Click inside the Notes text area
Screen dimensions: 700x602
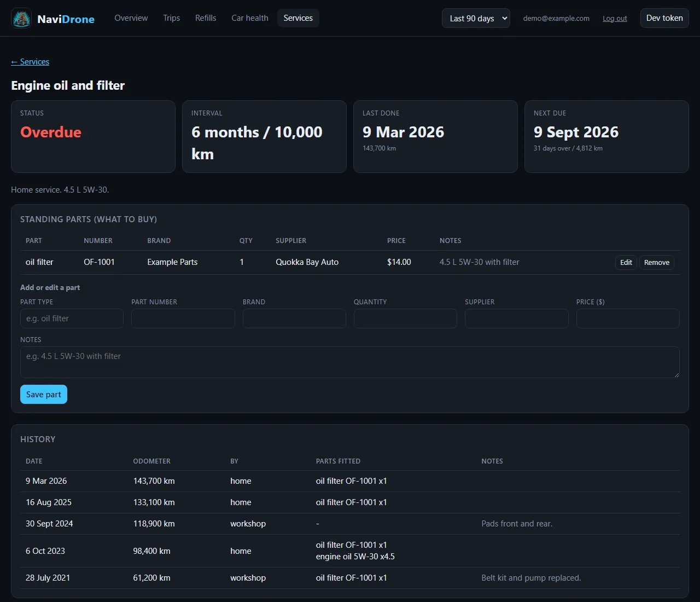point(350,362)
